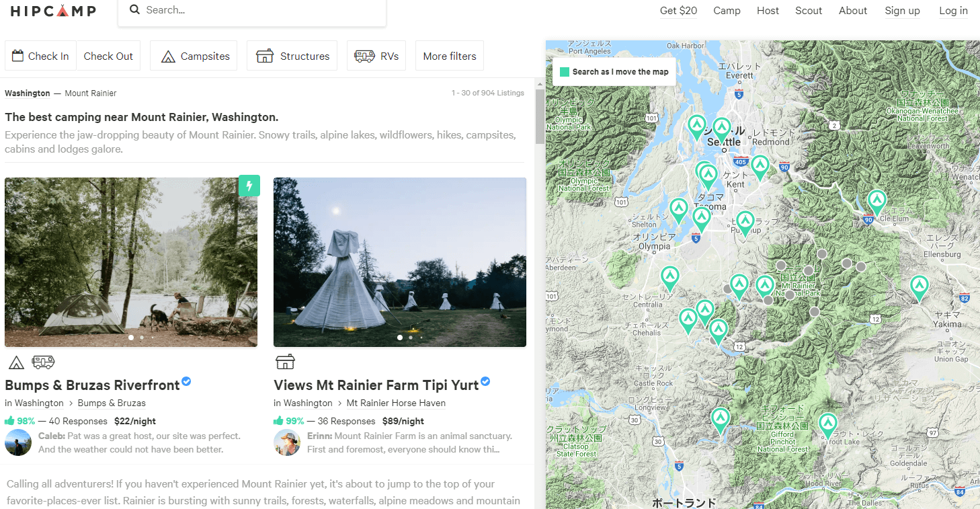Open the Bumps & Bruzas Riverfront photo
This screenshot has height=509, width=980.
[x=131, y=262]
